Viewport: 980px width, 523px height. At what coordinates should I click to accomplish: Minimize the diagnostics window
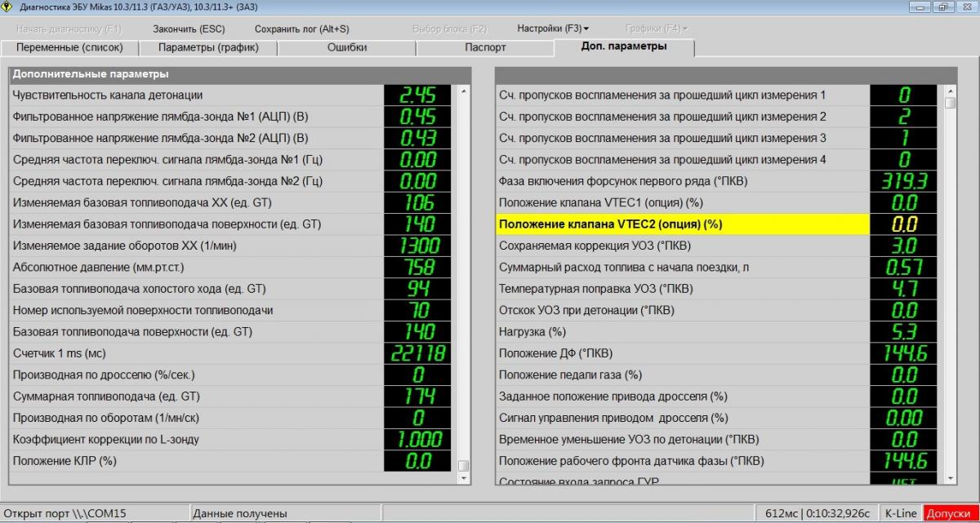pyautogui.click(x=920, y=7)
